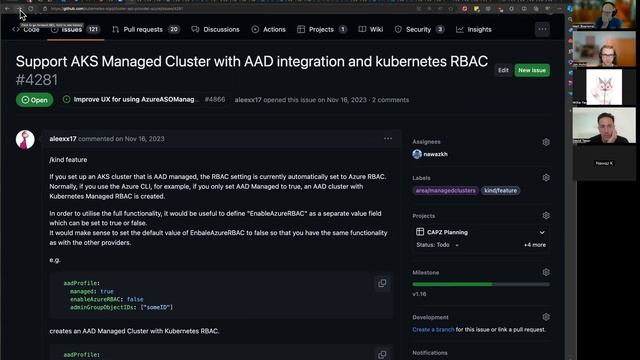
Task: Show +4 more project fields
Action: pos(535,245)
